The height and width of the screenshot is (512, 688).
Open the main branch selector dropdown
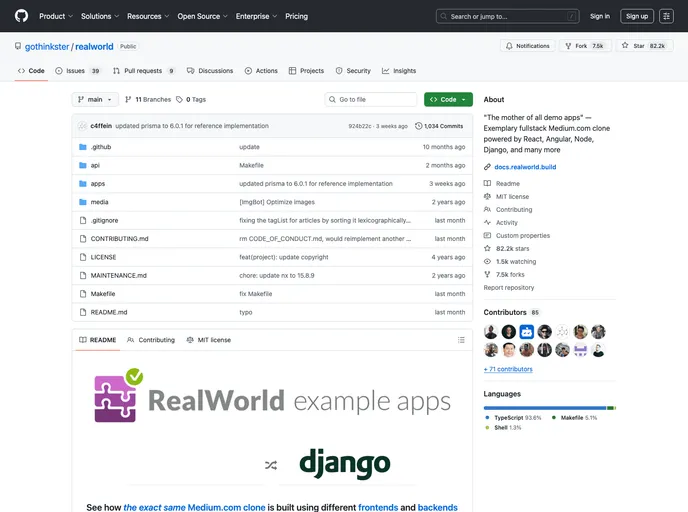point(95,100)
